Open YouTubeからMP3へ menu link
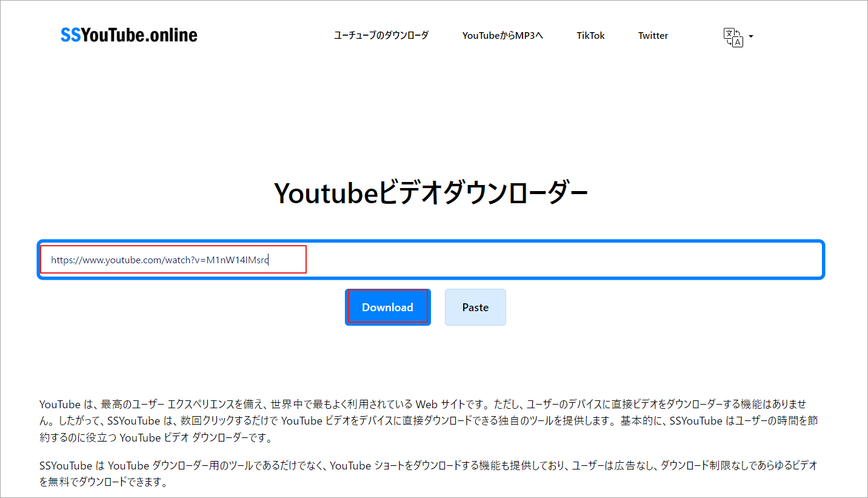Screen dimensions: 868x498 point(502,35)
